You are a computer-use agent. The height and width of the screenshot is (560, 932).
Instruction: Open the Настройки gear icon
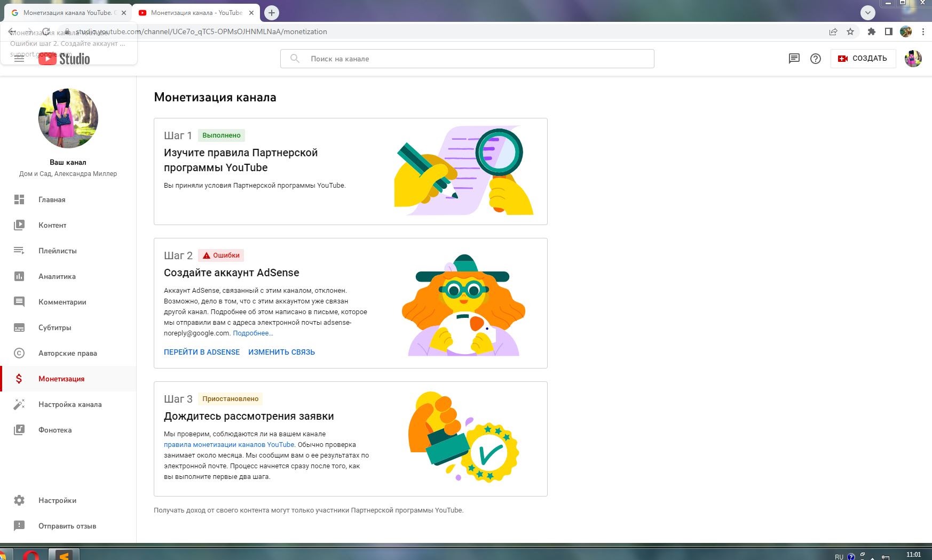coord(19,500)
